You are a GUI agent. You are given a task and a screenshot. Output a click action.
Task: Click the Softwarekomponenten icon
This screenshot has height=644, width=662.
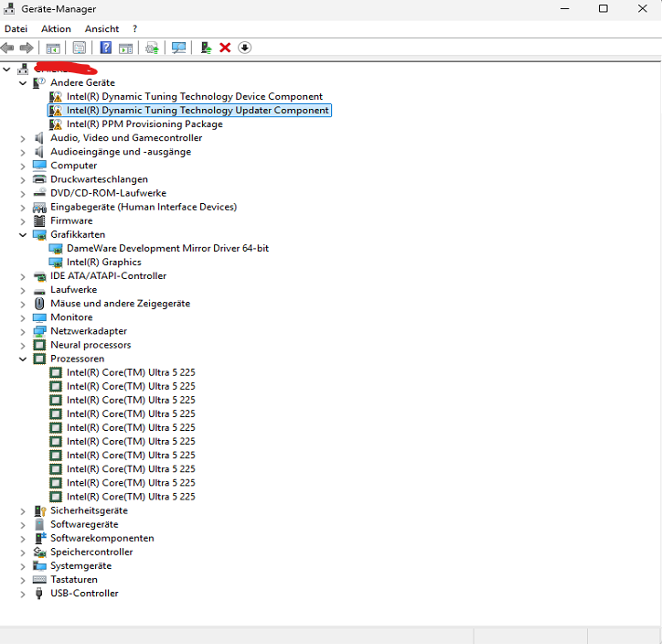pos(39,538)
